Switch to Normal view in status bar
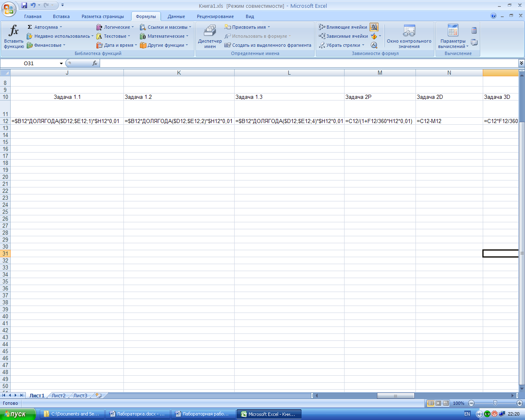The height and width of the screenshot is (420, 525). (431, 403)
